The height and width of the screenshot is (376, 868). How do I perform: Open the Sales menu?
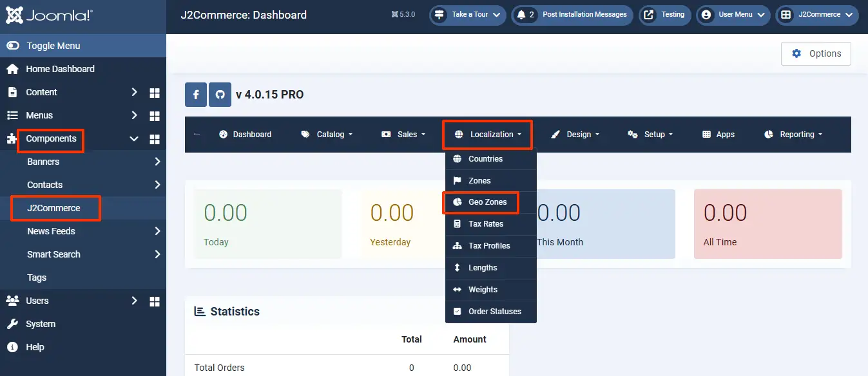click(x=403, y=135)
